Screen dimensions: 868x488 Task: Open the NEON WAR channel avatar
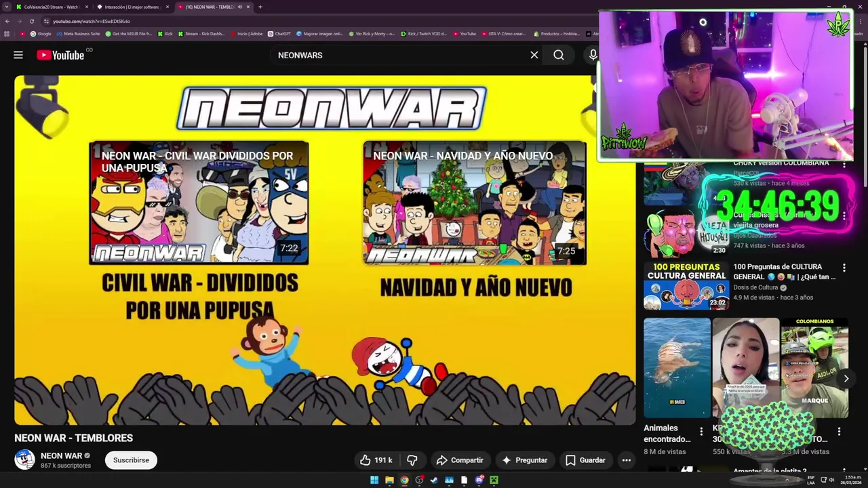click(x=25, y=460)
